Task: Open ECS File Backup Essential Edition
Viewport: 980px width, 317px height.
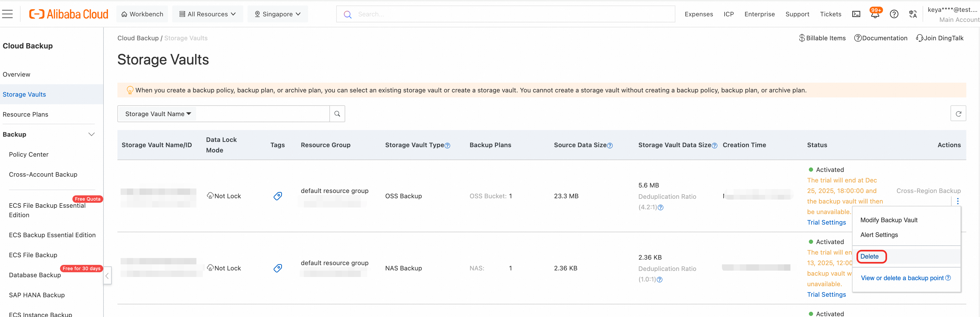Action: coord(47,210)
